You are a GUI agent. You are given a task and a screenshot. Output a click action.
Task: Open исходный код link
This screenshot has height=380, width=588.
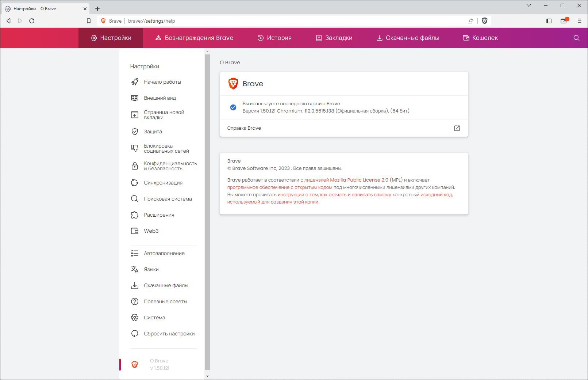(x=437, y=194)
